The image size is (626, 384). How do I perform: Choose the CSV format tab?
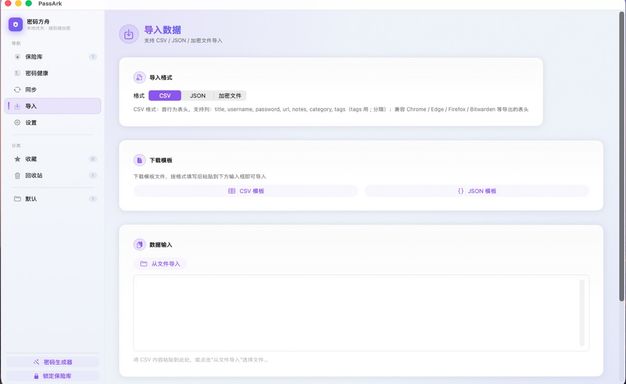[165, 96]
